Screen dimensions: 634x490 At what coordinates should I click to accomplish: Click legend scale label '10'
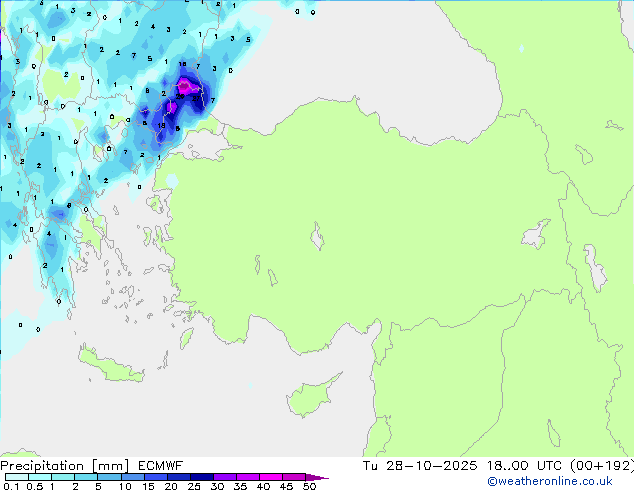125,486
